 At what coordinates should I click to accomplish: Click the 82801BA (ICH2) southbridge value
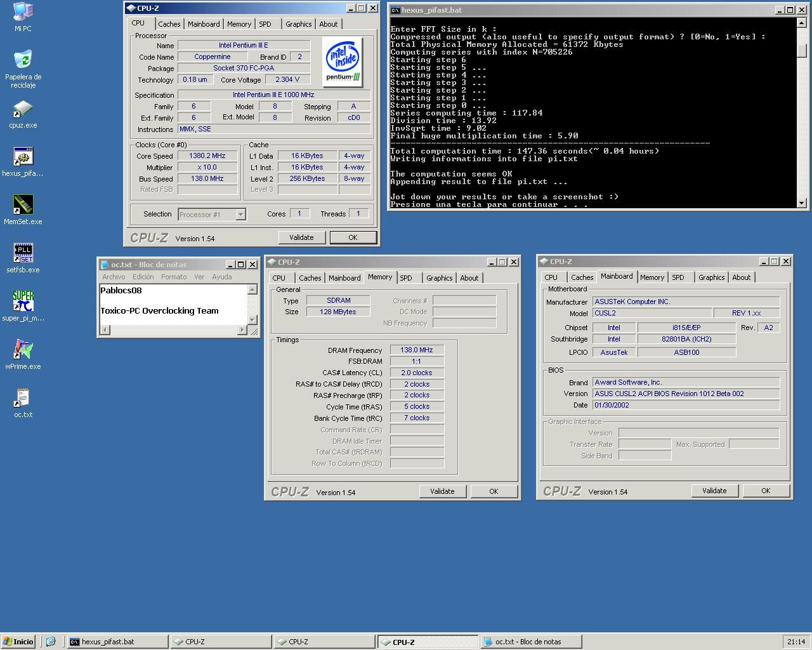tap(686, 339)
